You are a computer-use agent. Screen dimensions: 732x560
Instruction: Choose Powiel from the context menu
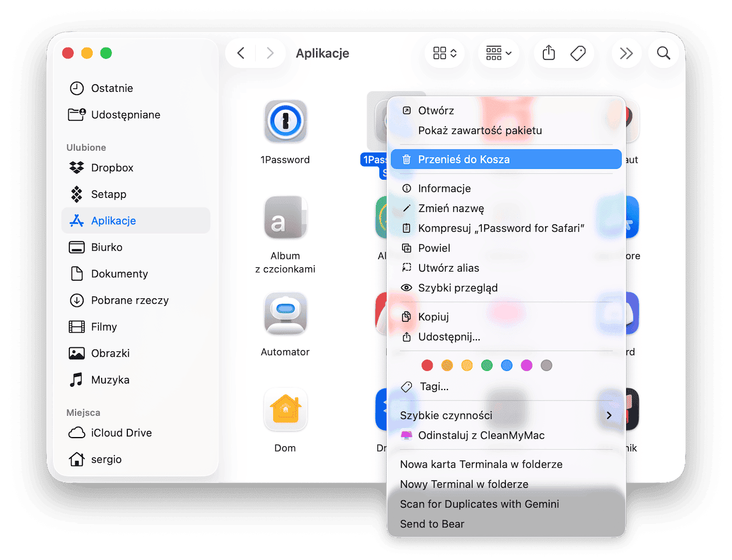point(506,248)
